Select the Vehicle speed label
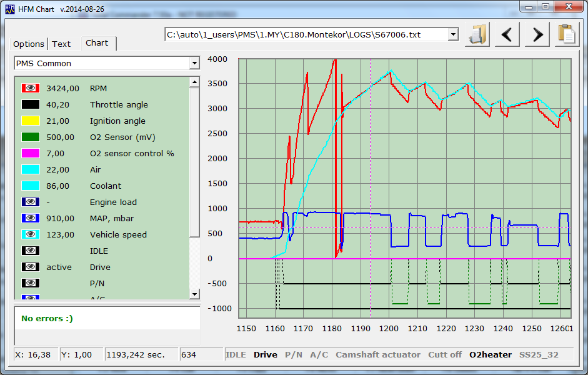 click(x=119, y=235)
